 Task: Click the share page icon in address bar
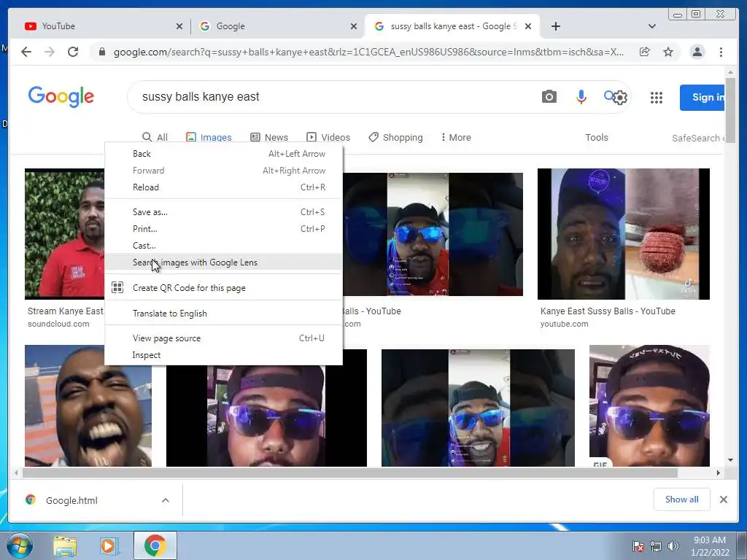pos(645,52)
